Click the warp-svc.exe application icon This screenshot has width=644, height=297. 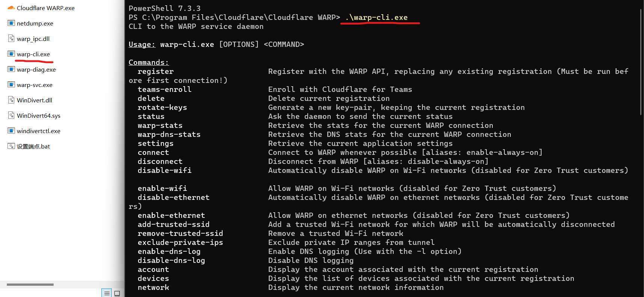point(11,84)
